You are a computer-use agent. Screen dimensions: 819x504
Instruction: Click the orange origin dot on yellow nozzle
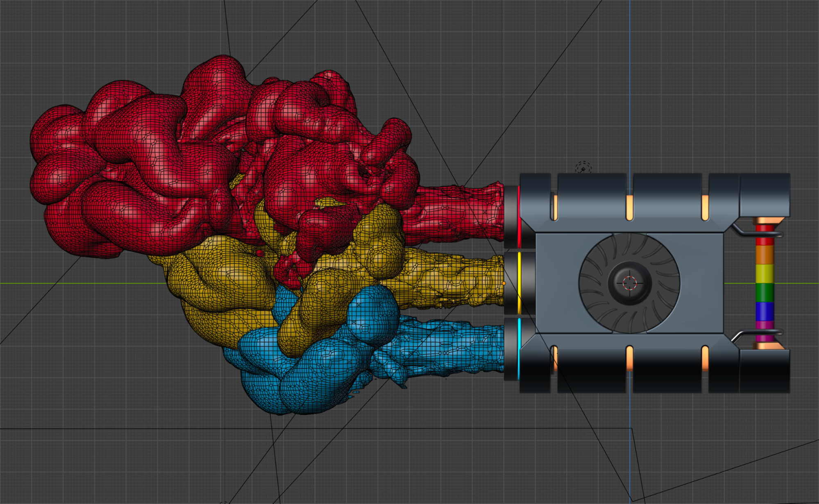(x=504, y=283)
